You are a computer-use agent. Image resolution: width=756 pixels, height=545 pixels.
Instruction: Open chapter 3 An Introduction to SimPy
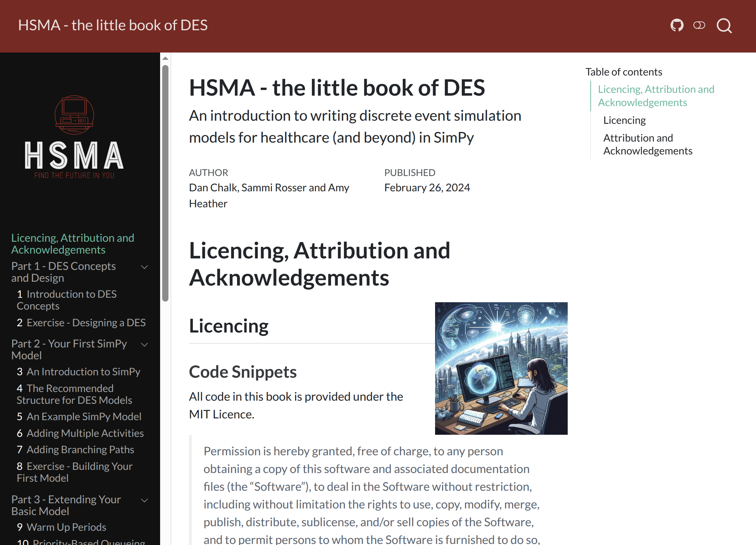(x=83, y=372)
